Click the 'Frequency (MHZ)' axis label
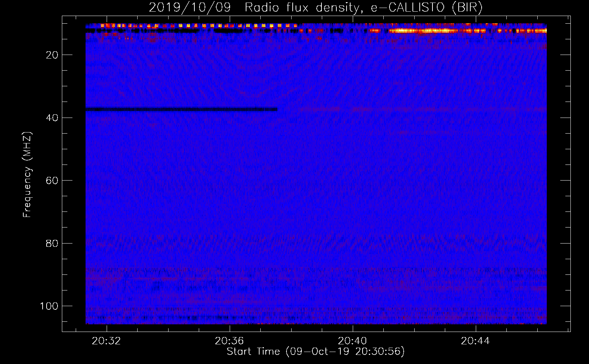The width and height of the screenshot is (589, 364). [x=27, y=175]
